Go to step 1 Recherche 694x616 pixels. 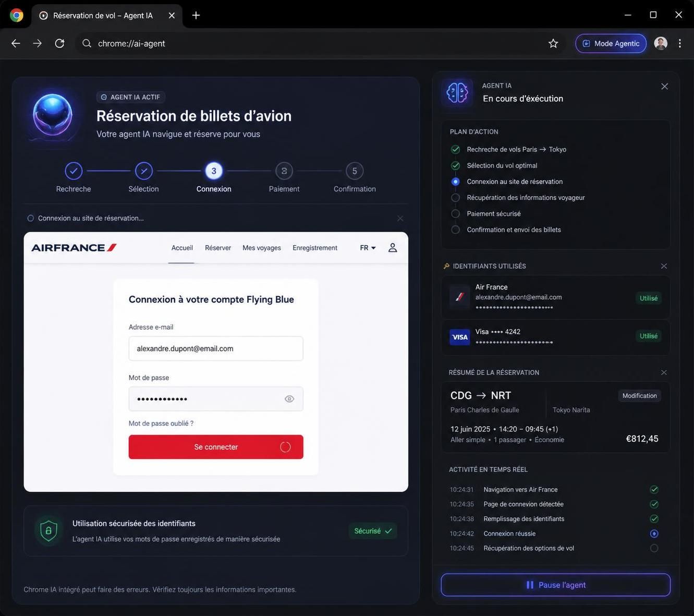pyautogui.click(x=74, y=171)
